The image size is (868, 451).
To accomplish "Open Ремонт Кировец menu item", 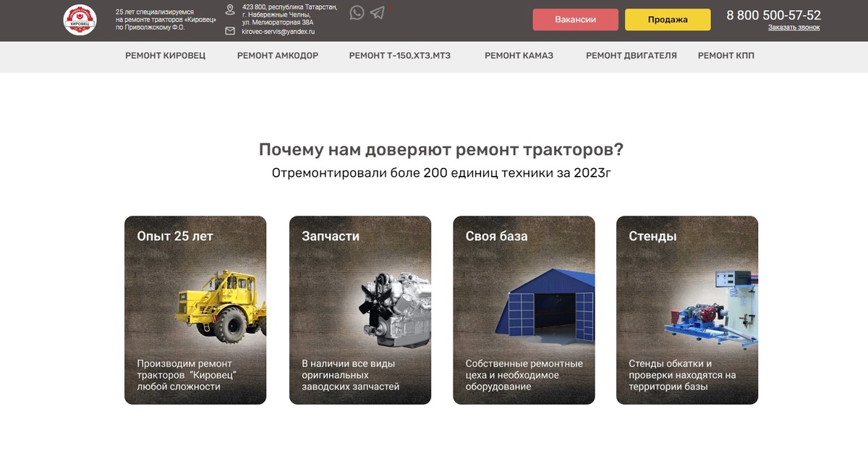I will click(166, 56).
